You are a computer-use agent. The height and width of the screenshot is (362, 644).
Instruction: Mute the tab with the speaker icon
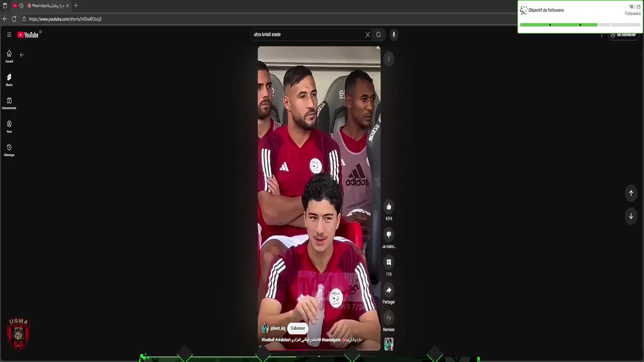(x=21, y=6)
